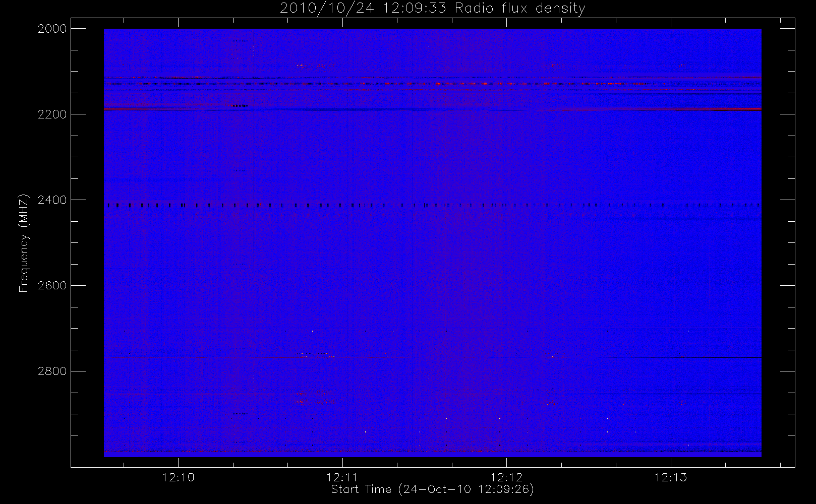Click the plot title "Radio flux density"

pos(520,9)
